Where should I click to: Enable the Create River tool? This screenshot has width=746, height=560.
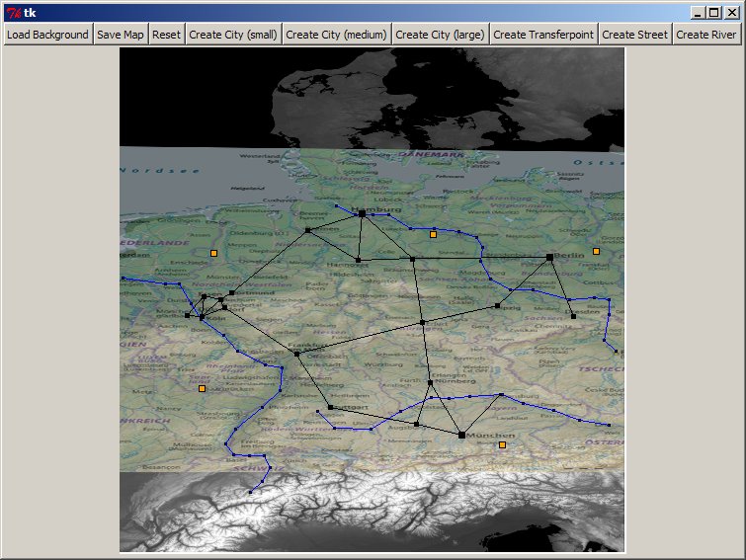tap(706, 34)
